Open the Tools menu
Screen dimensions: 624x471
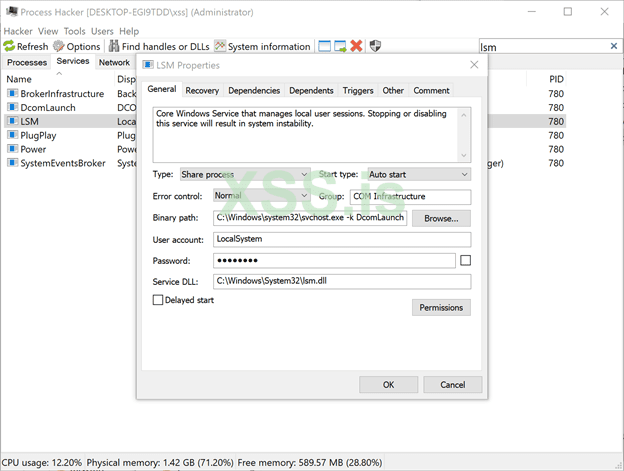pyautogui.click(x=74, y=31)
